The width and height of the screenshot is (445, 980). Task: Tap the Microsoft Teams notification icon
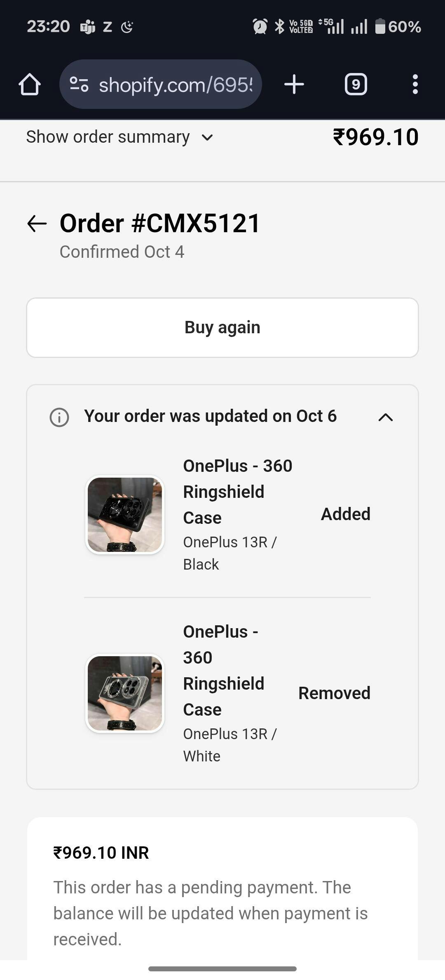(87, 27)
